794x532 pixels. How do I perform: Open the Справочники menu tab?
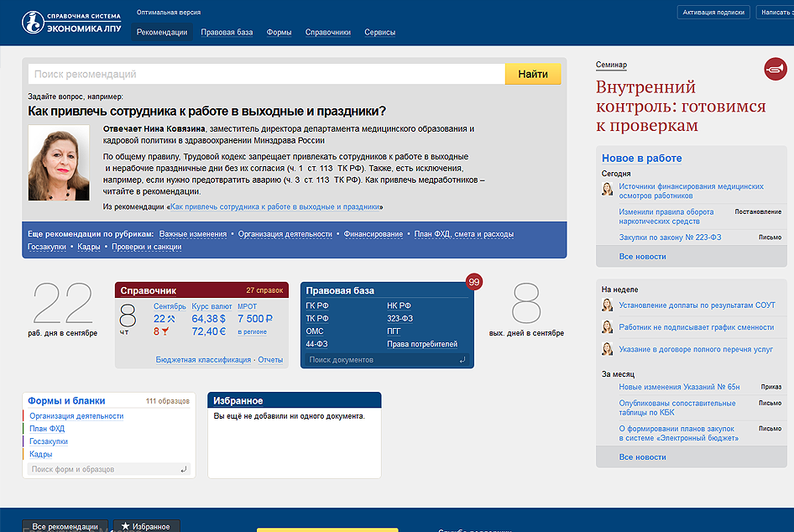click(x=327, y=33)
